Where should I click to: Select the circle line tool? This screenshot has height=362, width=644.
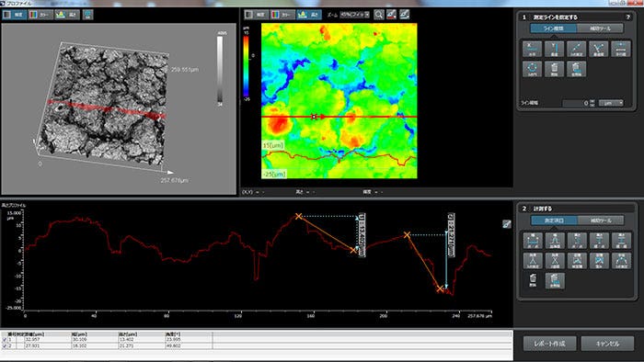coord(533,69)
